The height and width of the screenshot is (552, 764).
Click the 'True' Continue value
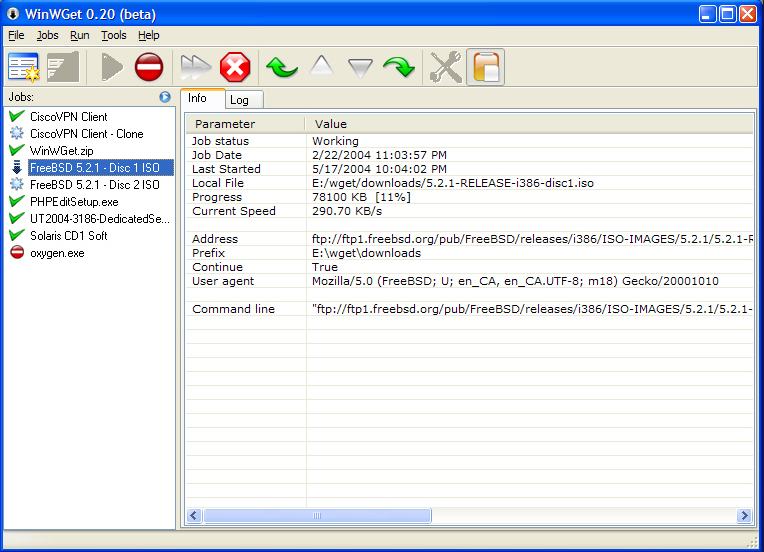point(325,267)
